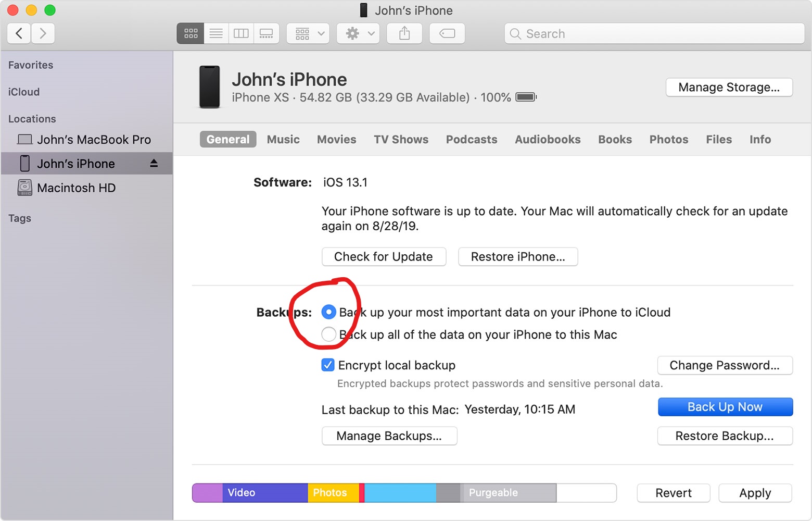
Task: Switch to the Podcasts tab
Action: coord(472,139)
